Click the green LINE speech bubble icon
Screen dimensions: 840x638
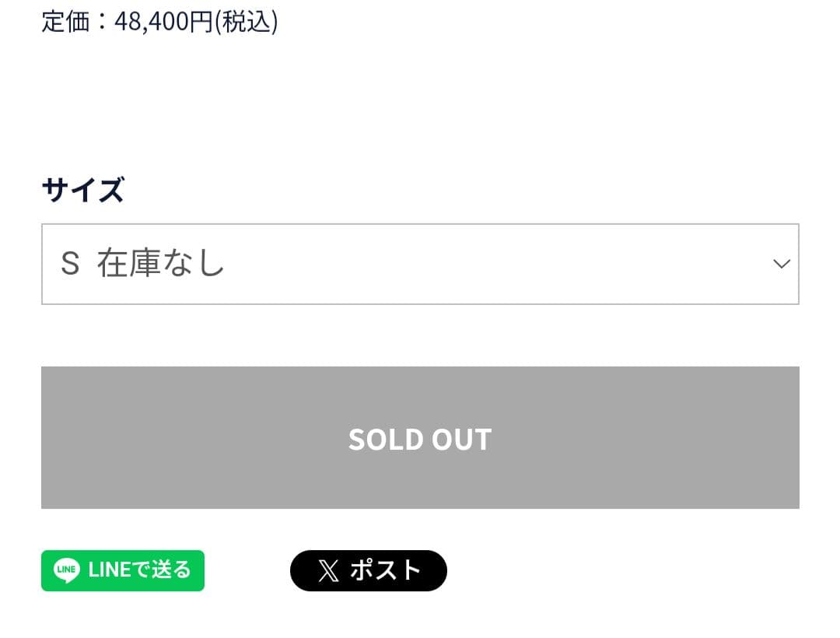tap(66, 570)
